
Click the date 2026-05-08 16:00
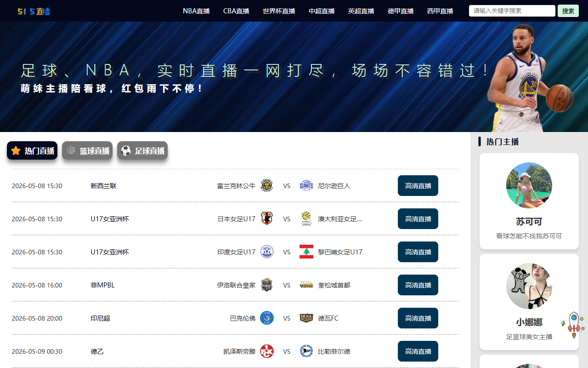37,285
